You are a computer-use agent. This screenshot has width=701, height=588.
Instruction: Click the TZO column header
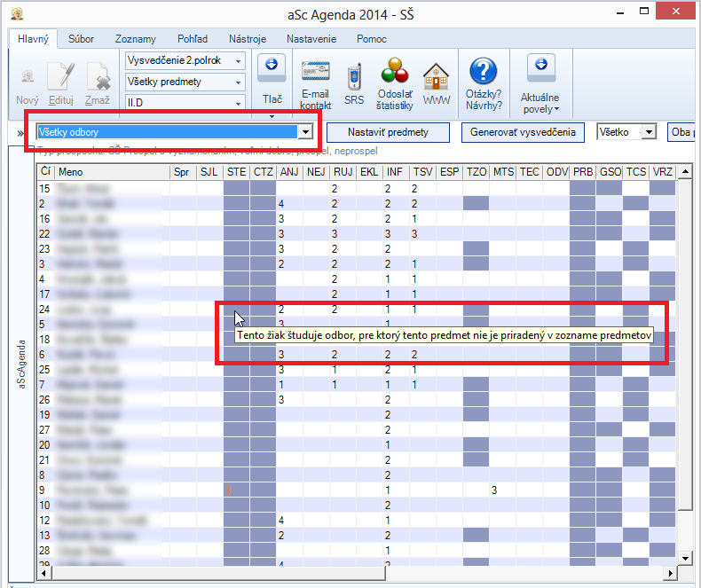476,172
